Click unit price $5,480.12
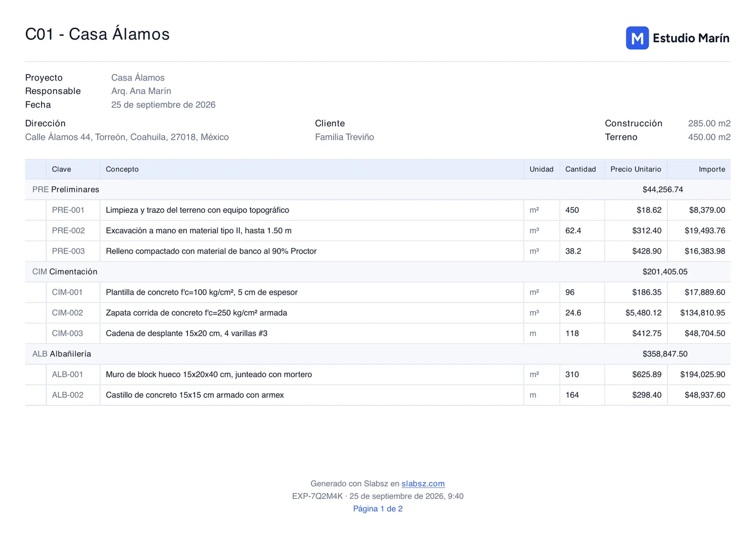Image resolution: width=756 pixels, height=535 pixels. pyautogui.click(x=644, y=313)
